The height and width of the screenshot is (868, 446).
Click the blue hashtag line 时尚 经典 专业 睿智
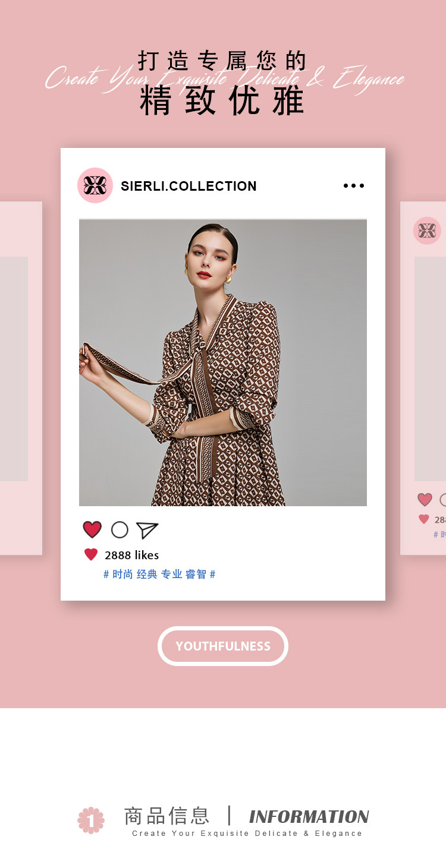(159, 575)
